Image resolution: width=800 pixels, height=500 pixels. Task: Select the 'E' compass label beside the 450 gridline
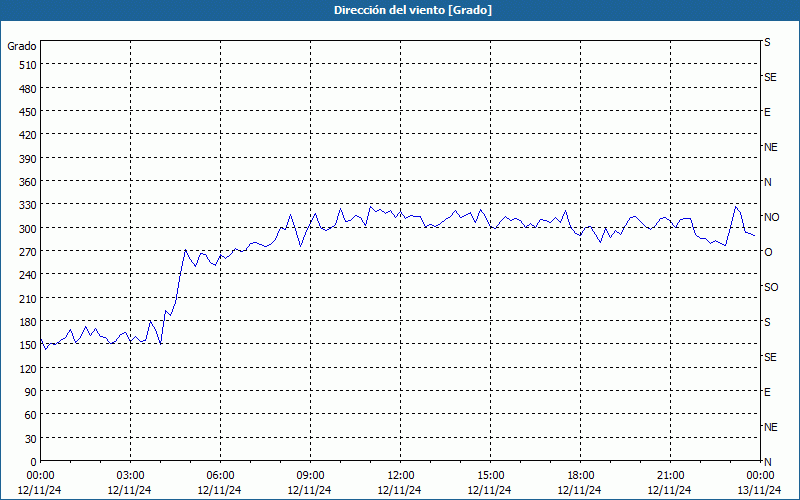(x=767, y=112)
